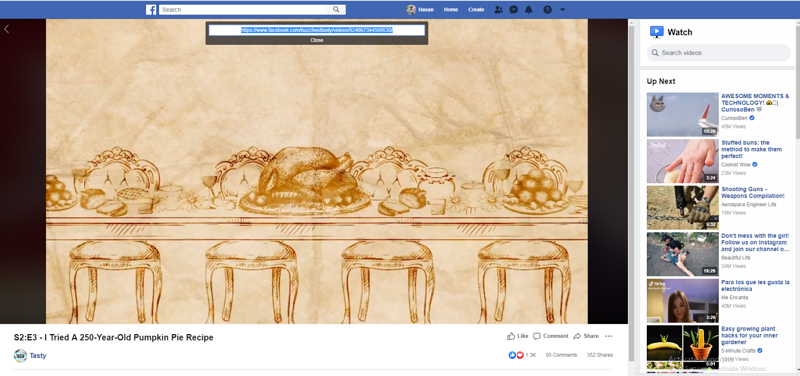The width and height of the screenshot is (800, 376).
Task: Click the video title S2:E3 text
Action: [x=114, y=337]
